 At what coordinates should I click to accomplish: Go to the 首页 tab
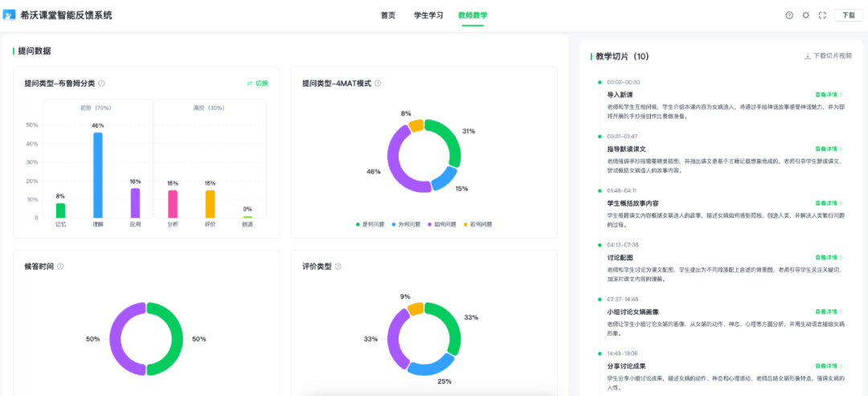click(388, 15)
